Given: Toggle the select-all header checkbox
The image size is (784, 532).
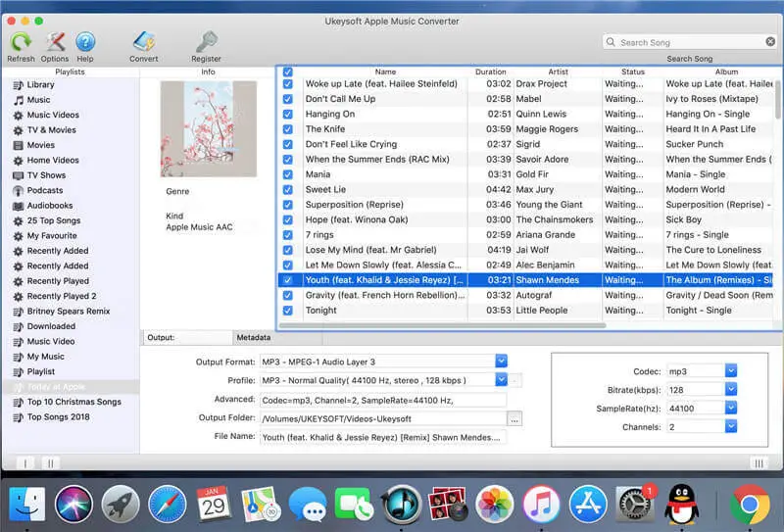Looking at the screenshot, I should click(x=288, y=72).
